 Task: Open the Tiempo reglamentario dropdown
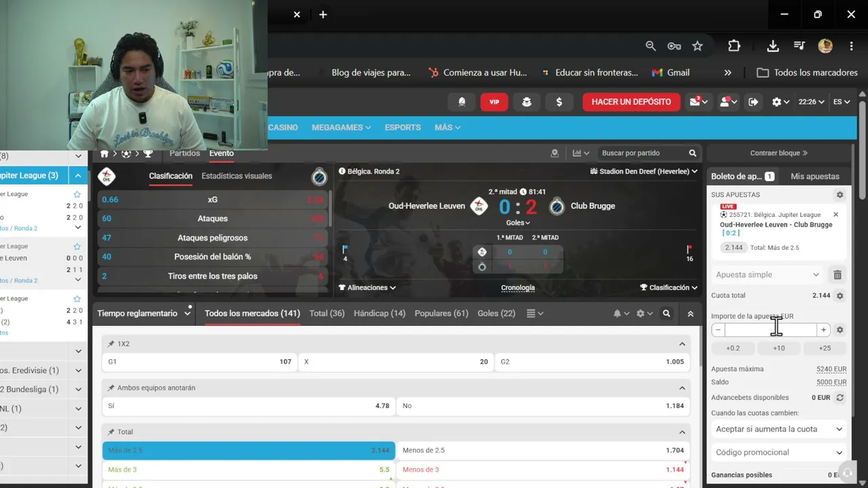coord(144,313)
